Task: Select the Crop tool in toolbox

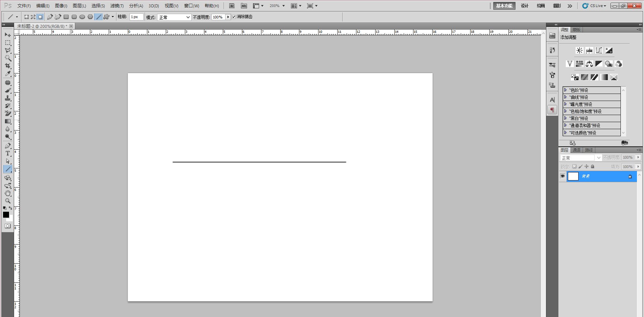Action: 8,66
